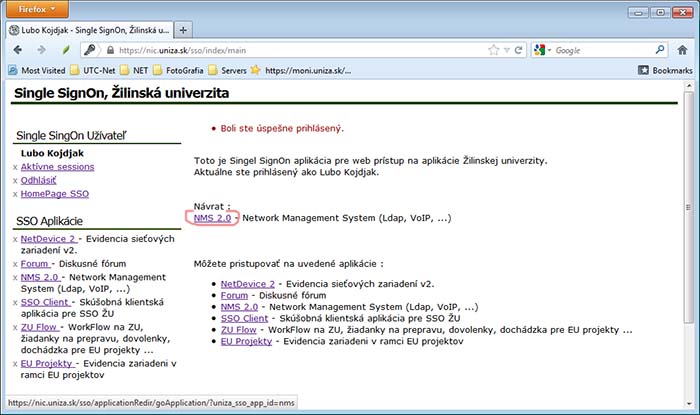Maximize the Firefox window
The image size is (700, 415).
pos(660,12)
